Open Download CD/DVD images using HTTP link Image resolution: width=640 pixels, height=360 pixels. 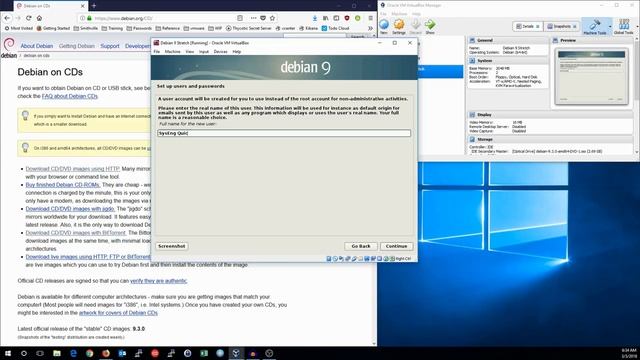73,169
